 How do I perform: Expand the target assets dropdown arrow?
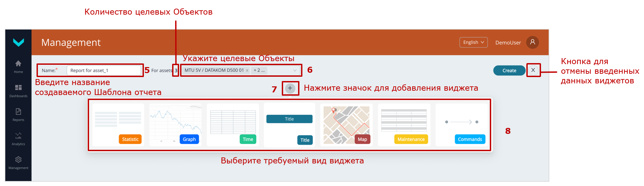[295, 70]
